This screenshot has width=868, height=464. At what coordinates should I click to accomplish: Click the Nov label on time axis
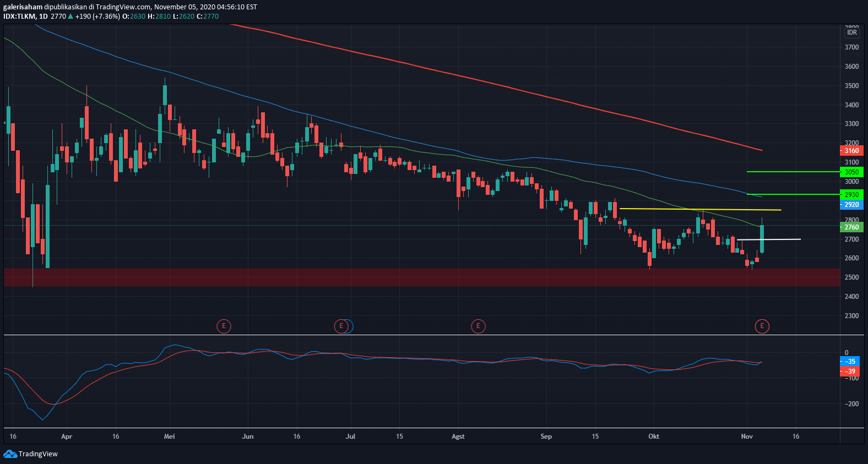click(x=747, y=436)
